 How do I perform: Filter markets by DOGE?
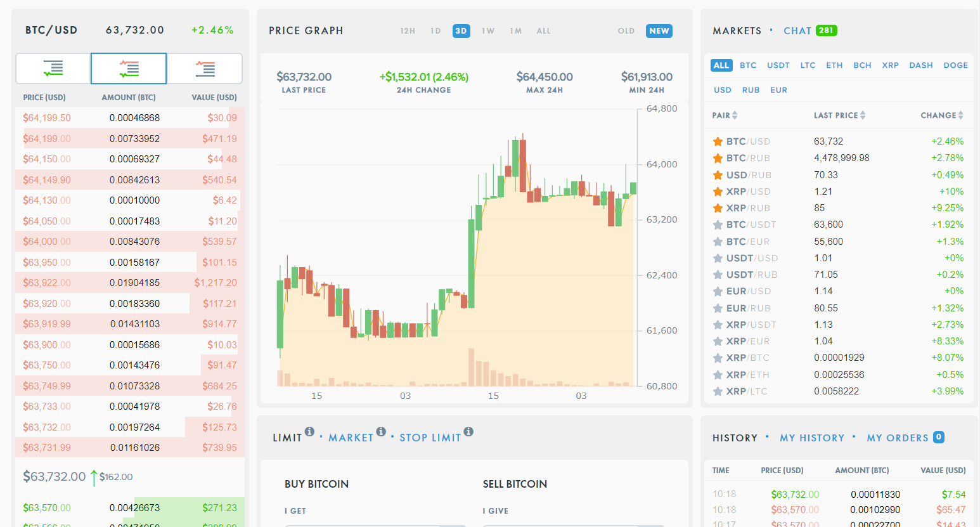[x=955, y=65]
